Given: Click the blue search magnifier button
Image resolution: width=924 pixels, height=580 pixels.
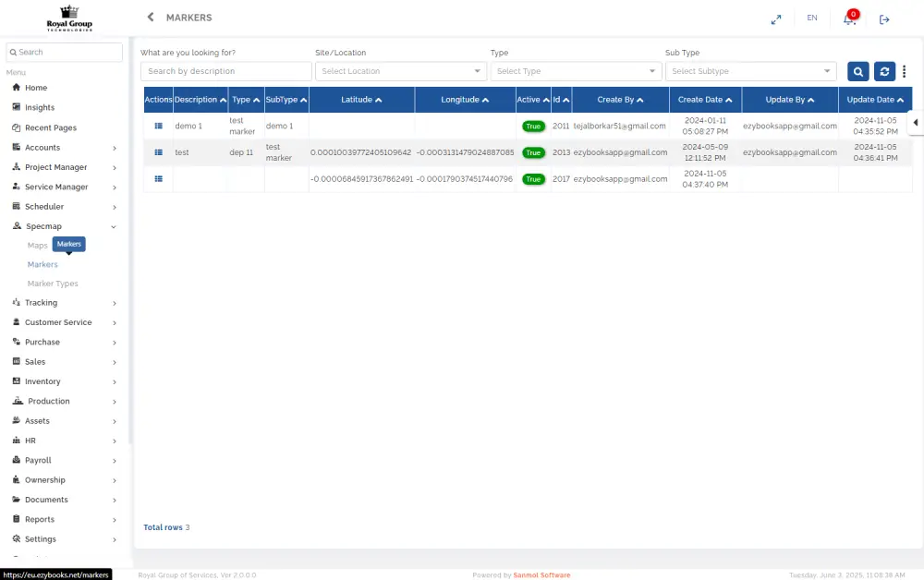Looking at the screenshot, I should (857, 71).
